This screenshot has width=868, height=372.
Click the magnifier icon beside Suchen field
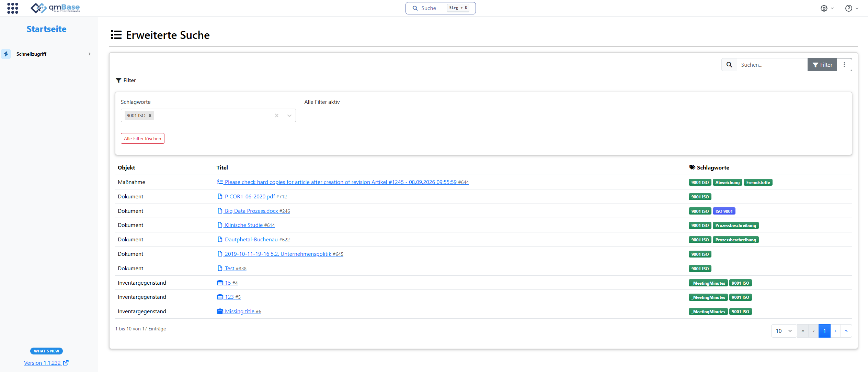[x=729, y=65]
